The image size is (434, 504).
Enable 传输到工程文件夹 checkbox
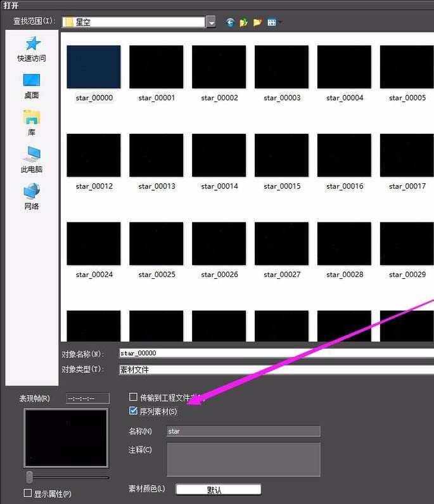[133, 397]
